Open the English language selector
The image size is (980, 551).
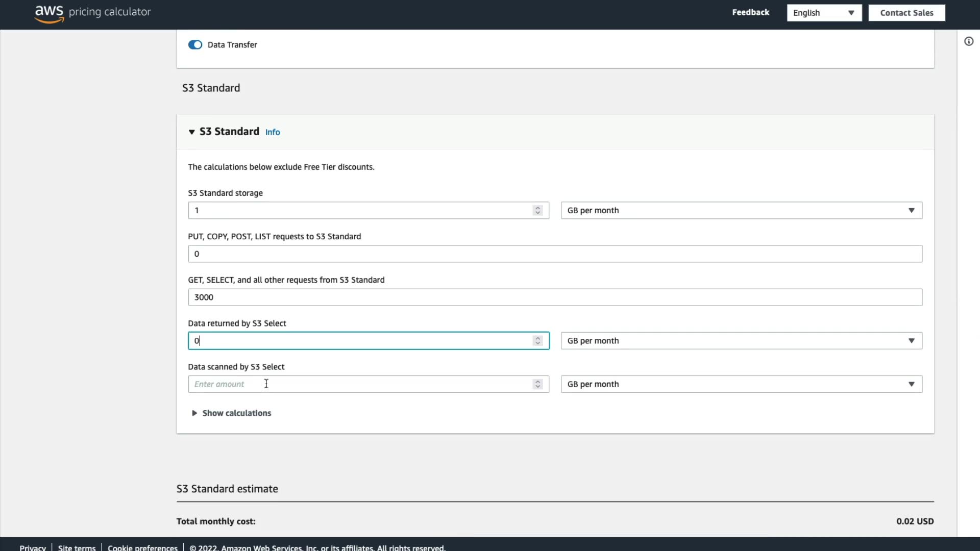pyautogui.click(x=823, y=13)
